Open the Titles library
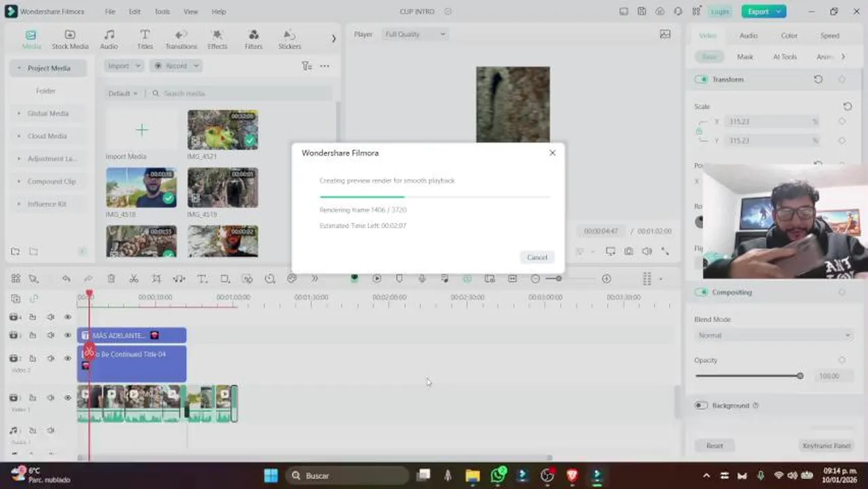The height and width of the screenshot is (489, 868). 145,39
